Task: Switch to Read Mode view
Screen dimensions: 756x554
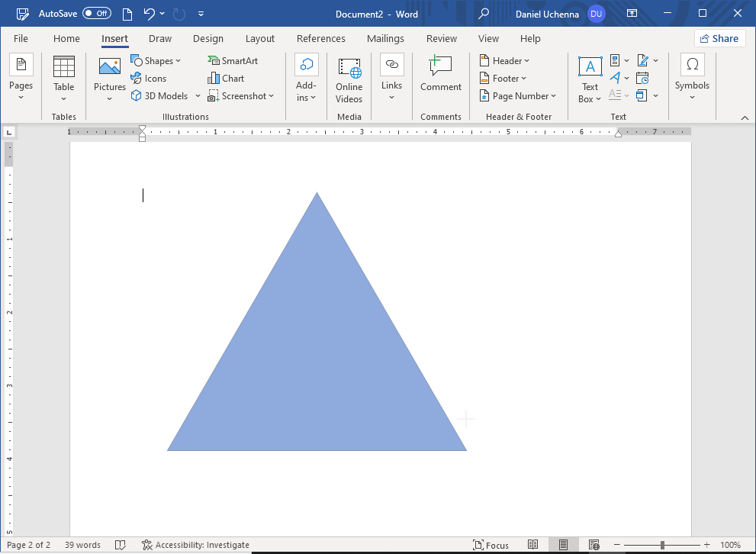Action: coord(533,545)
